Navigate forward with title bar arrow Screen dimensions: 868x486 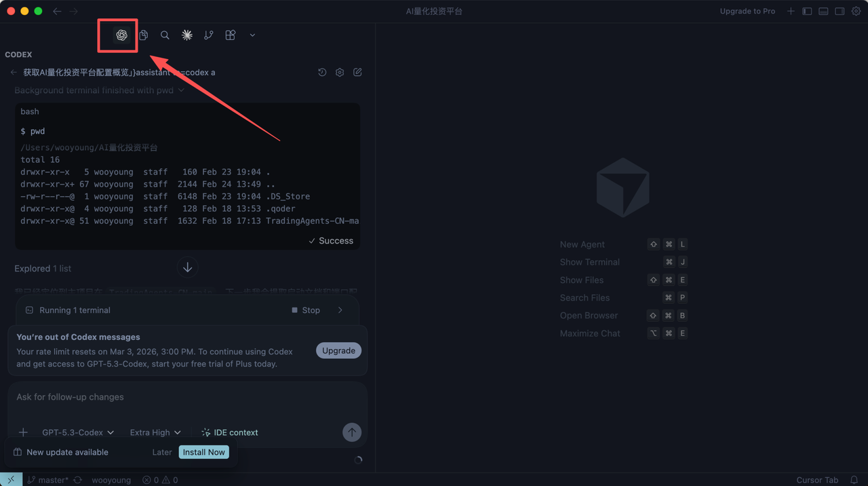[73, 11]
